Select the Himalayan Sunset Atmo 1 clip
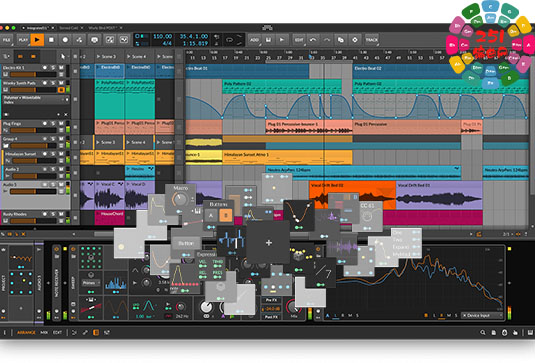Screen dimensions: 535x363 click(287, 157)
